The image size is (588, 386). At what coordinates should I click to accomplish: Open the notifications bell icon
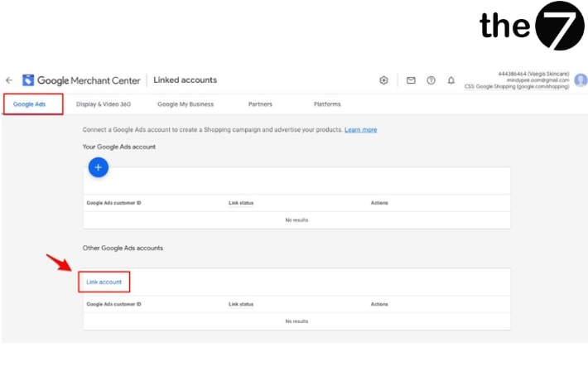[451, 80]
